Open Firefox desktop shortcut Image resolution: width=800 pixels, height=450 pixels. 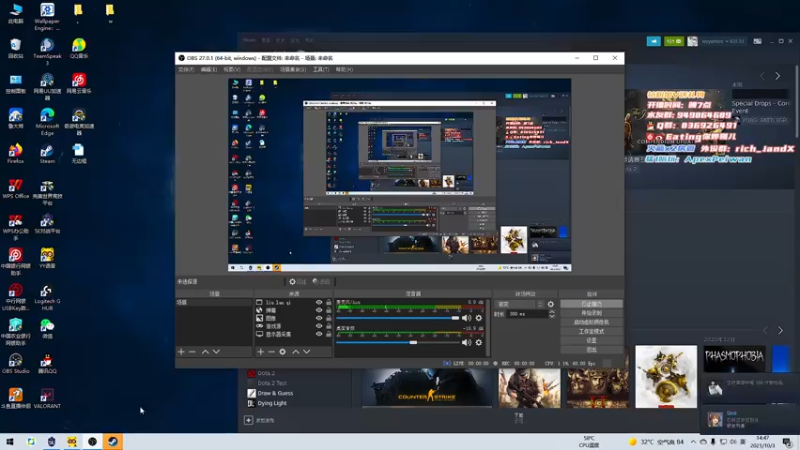[x=15, y=154]
